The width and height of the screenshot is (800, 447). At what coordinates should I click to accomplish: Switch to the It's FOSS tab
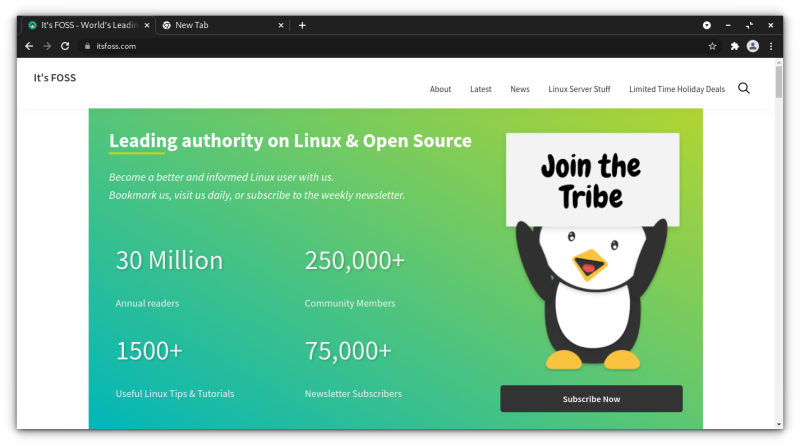coord(89,25)
